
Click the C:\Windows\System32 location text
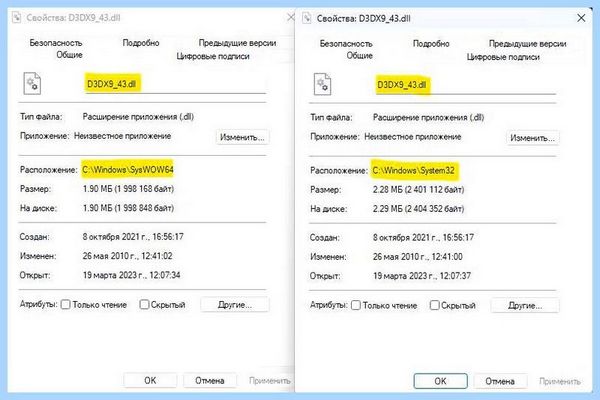tap(414, 170)
